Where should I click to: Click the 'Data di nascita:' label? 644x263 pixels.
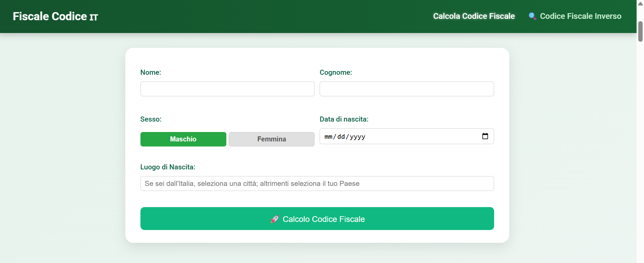point(344,119)
